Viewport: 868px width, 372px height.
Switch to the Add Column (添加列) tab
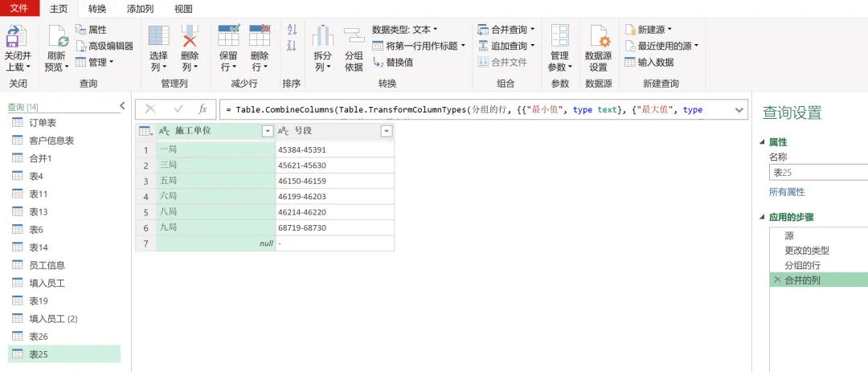[x=140, y=9]
